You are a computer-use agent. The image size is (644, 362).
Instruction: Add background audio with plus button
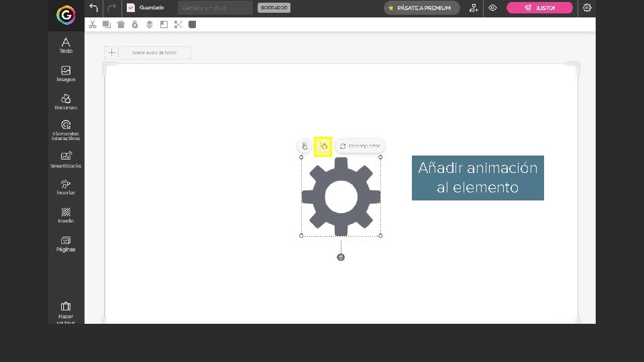tap(112, 52)
